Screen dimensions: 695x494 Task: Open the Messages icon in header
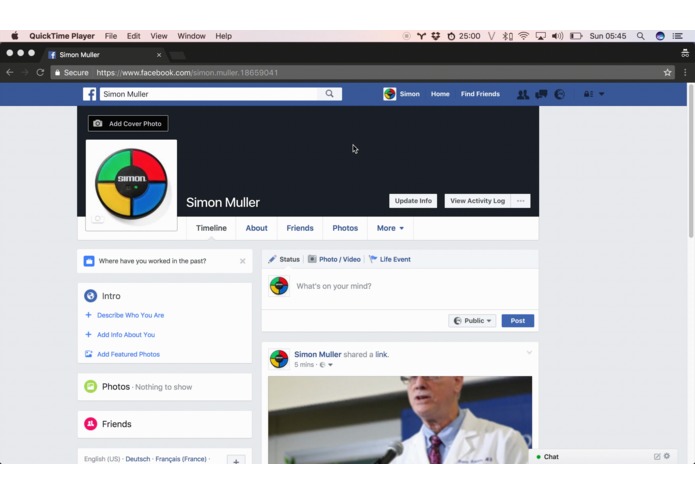tap(541, 94)
